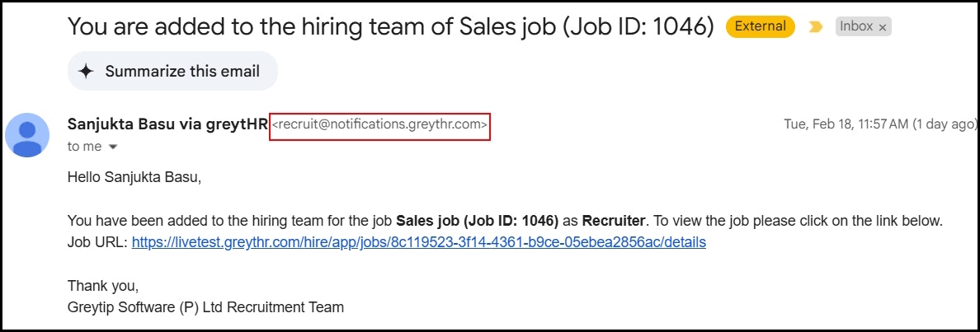Click the "Job URL:" label text
980x332 pixels.
pos(97,242)
